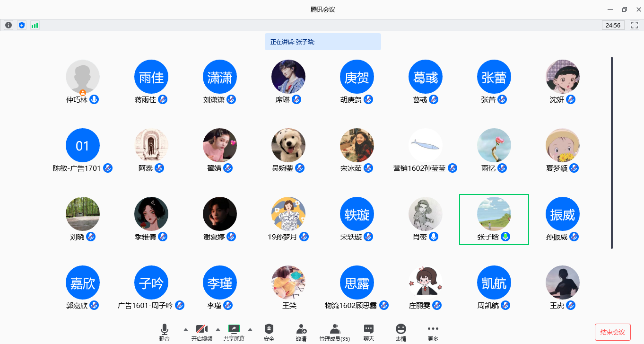Enter full screen mode
Screen dimensions: 644x344
click(635, 25)
